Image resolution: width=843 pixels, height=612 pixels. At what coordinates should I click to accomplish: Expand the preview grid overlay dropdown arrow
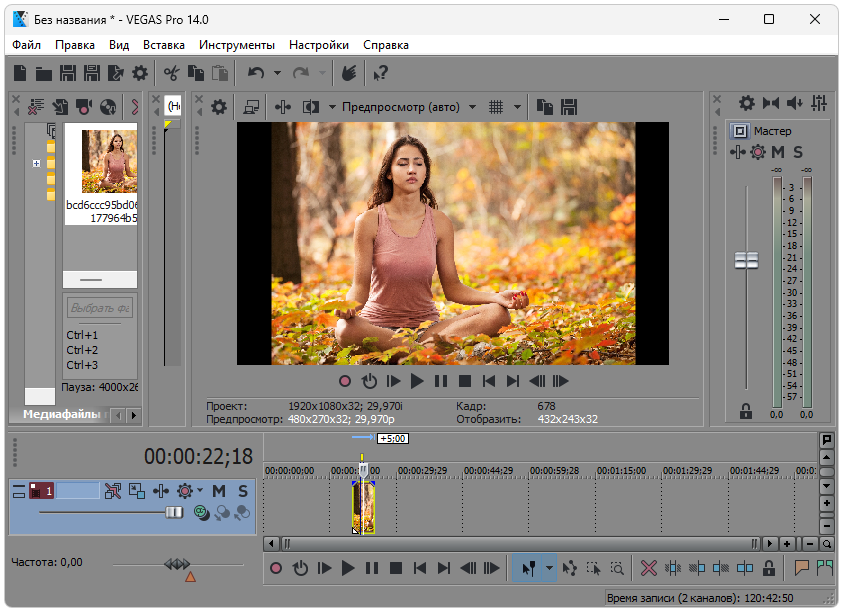[x=518, y=106]
